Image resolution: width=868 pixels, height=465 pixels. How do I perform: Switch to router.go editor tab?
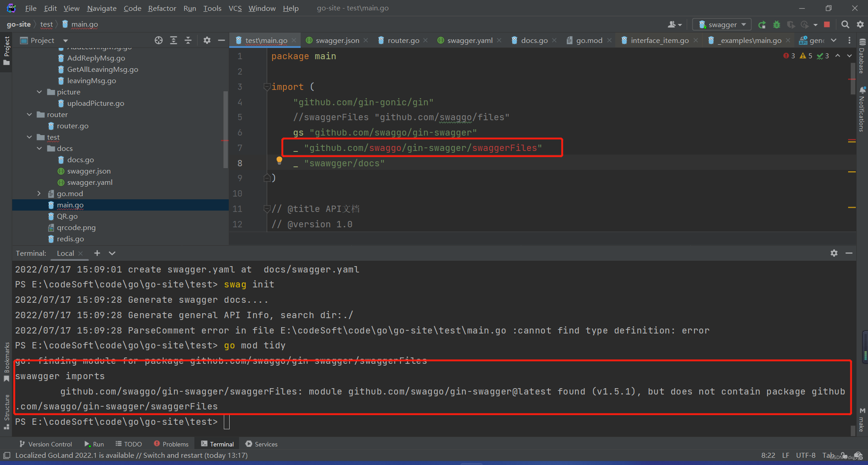coord(403,40)
